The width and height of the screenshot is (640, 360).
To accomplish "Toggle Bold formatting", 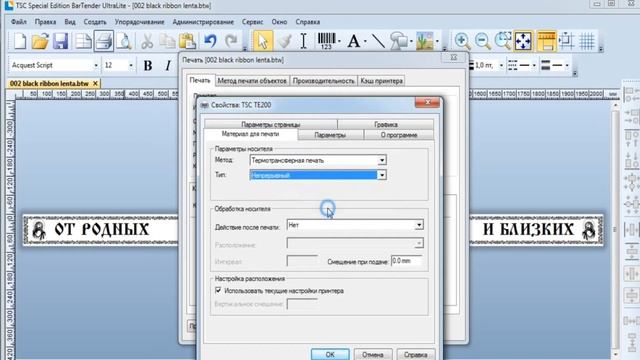I will 148,65.
